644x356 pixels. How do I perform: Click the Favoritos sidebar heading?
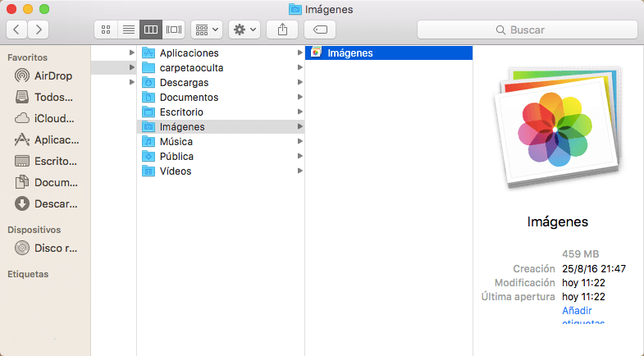(28, 57)
